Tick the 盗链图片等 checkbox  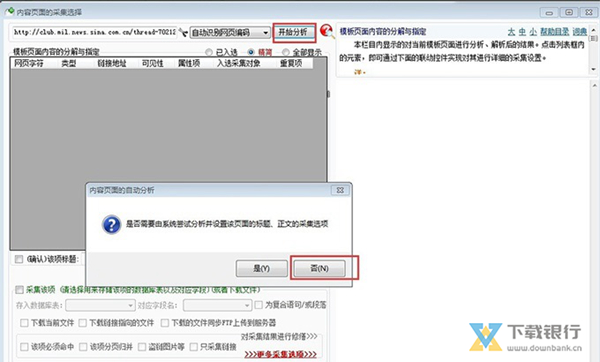click(x=142, y=347)
